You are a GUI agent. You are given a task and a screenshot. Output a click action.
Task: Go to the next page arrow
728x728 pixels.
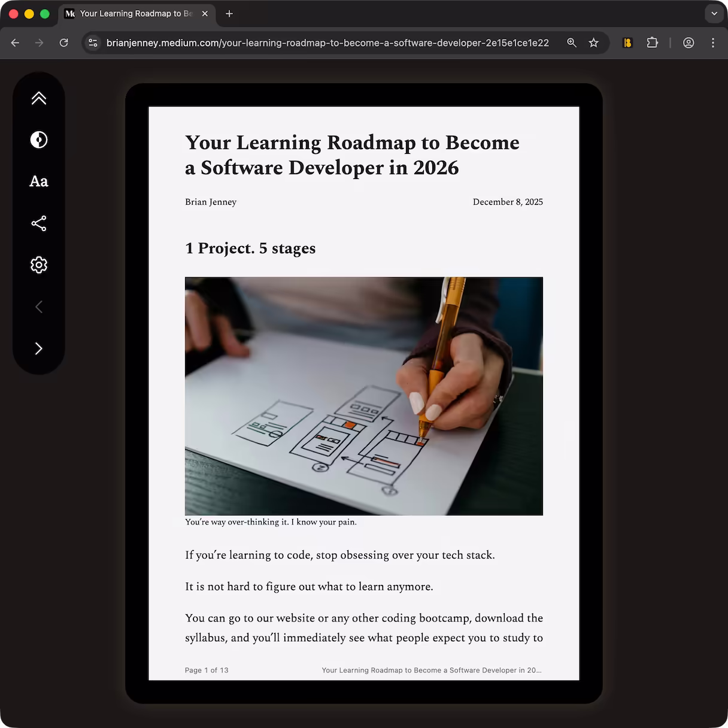39,348
